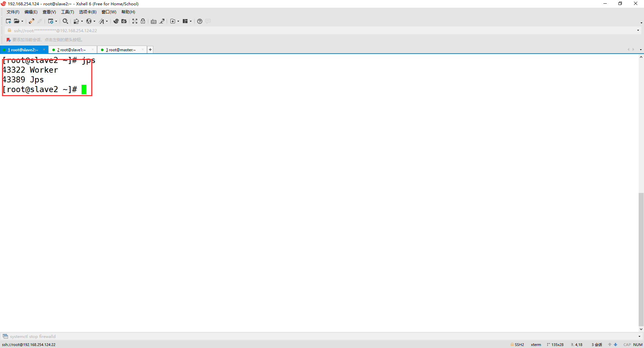Click the Encoding globe icon

(89, 21)
